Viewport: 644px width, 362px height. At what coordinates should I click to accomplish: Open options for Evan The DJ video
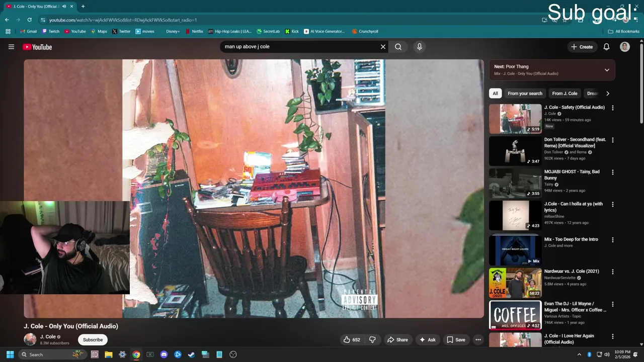(x=612, y=304)
